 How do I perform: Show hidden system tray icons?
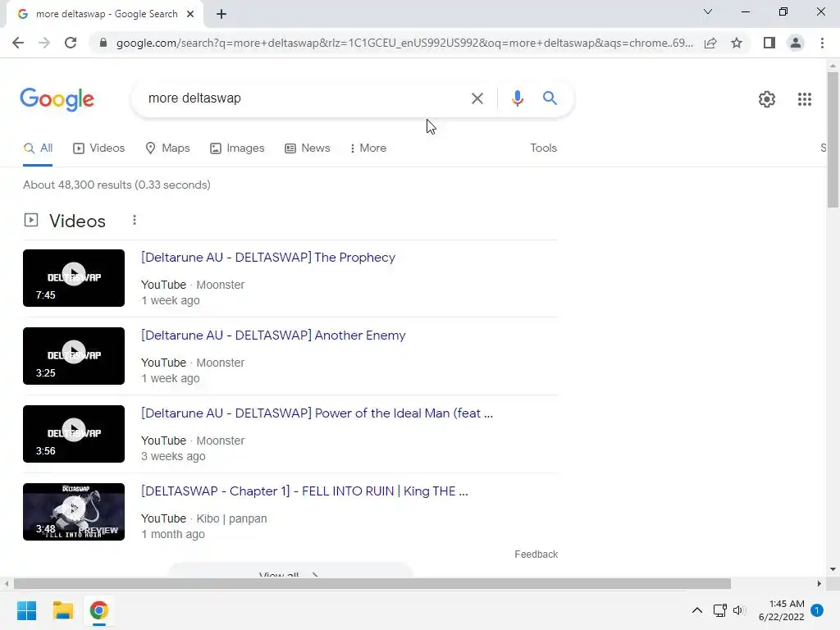[x=697, y=610]
